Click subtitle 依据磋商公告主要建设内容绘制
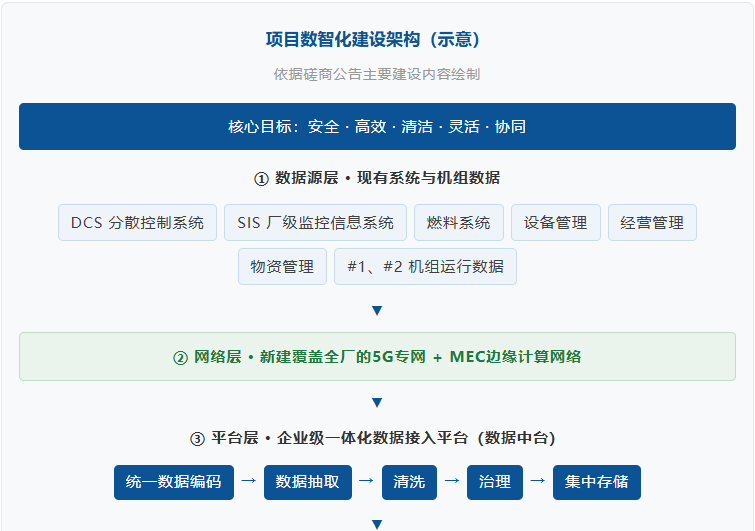 (377, 74)
